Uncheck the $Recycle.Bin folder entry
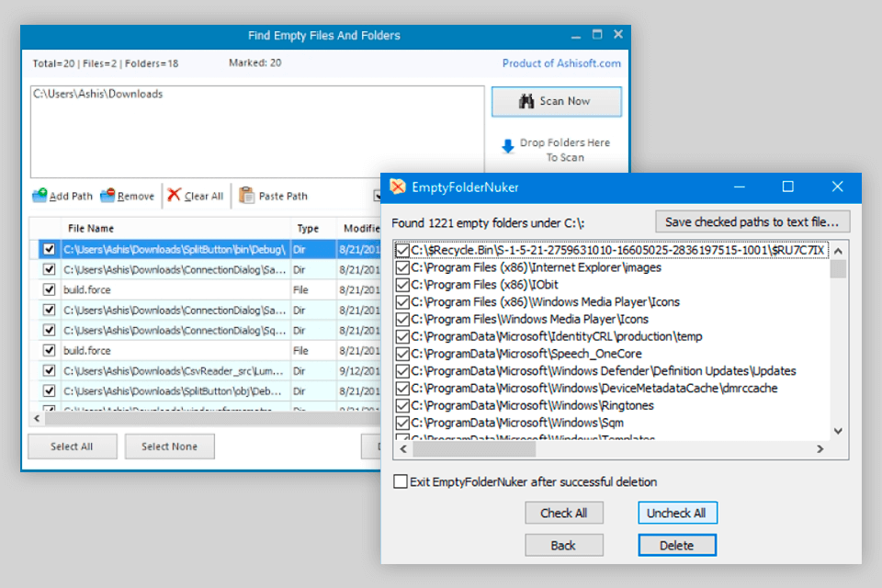This screenshot has width=882, height=588. tap(404, 248)
